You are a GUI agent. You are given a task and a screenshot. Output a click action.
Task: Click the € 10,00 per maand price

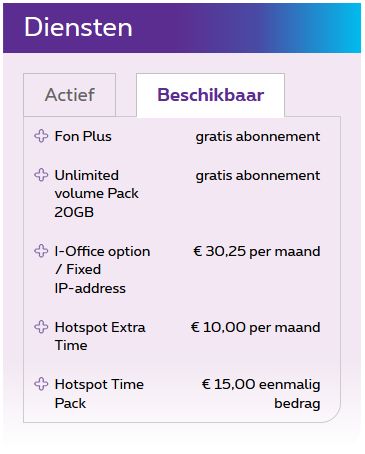255,327
